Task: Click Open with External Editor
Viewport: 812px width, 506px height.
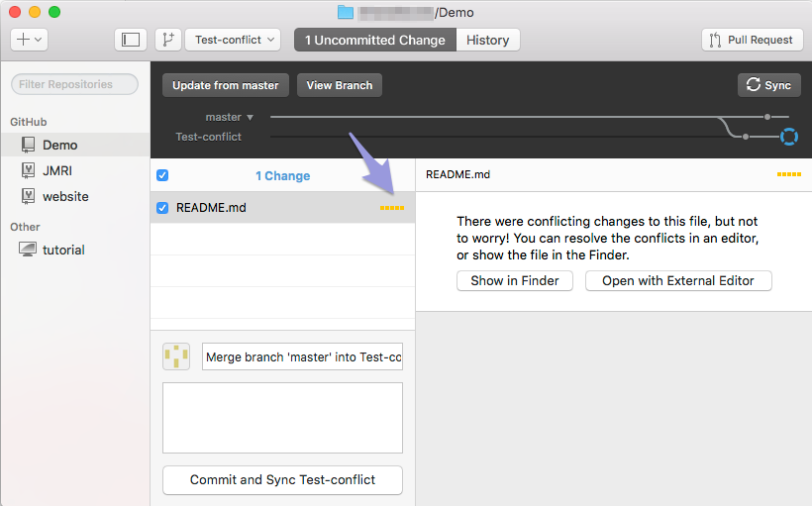Action: click(x=678, y=280)
